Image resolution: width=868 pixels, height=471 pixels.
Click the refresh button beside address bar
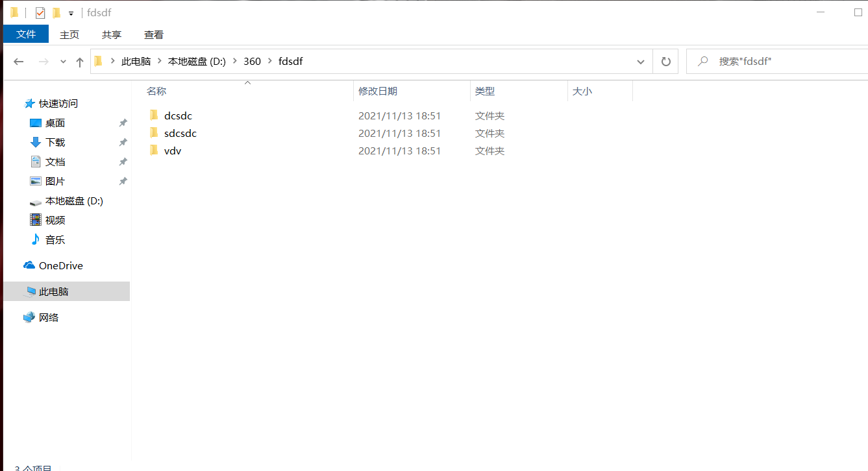[x=665, y=62]
